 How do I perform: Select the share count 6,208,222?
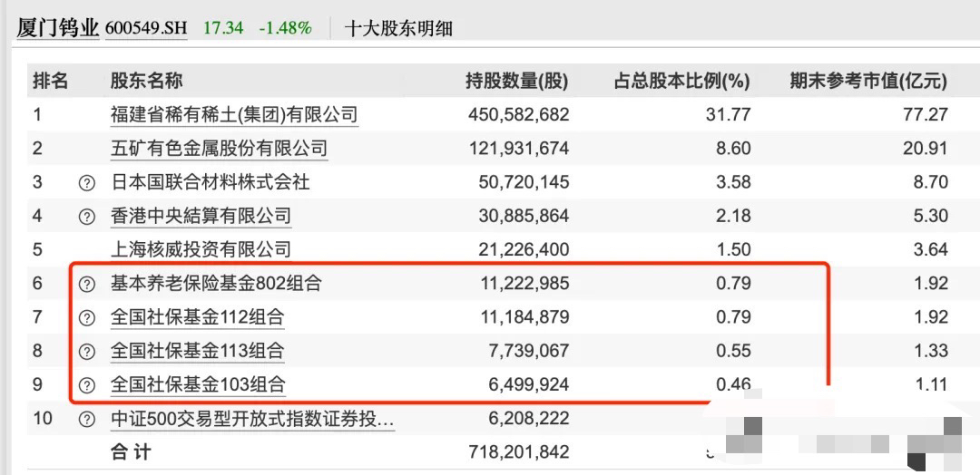(529, 418)
